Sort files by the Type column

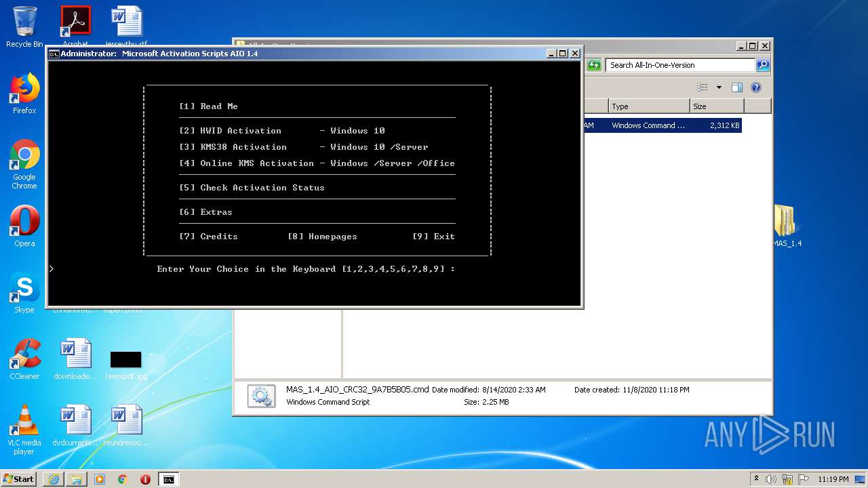[x=649, y=106]
